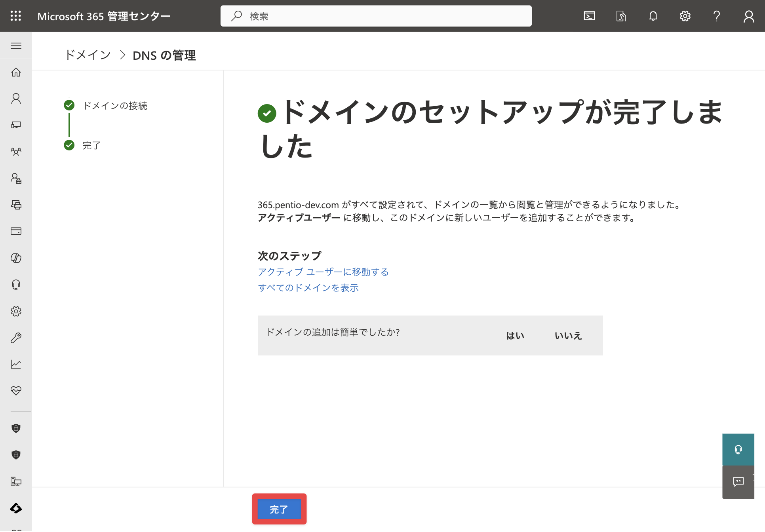Open the account profile menu
This screenshot has height=532, width=765.
(749, 16)
